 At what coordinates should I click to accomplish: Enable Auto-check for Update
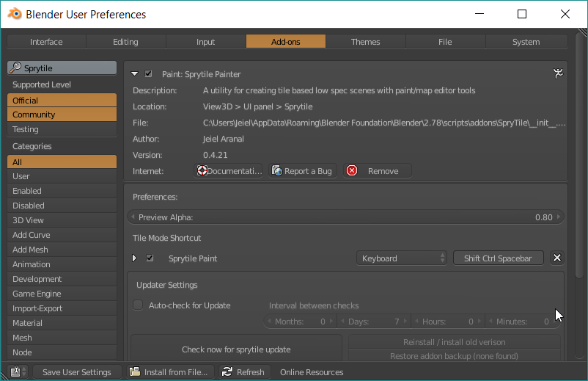click(x=138, y=305)
